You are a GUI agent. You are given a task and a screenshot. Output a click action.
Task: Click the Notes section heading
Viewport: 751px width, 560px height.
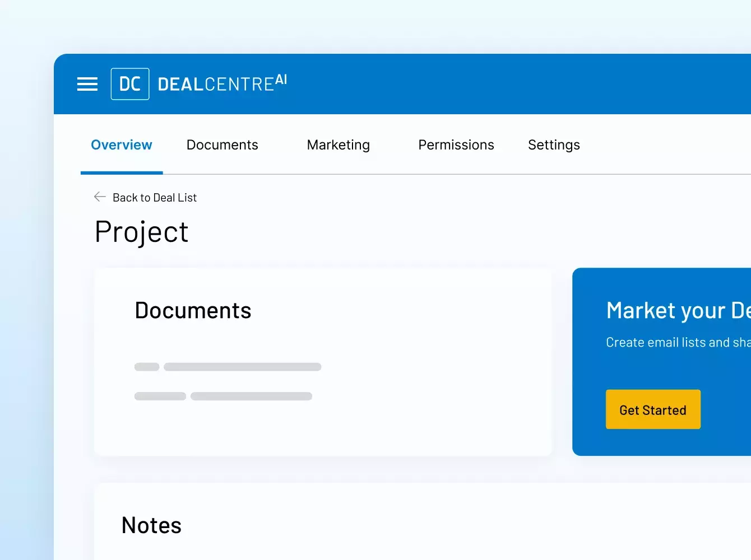(x=151, y=526)
